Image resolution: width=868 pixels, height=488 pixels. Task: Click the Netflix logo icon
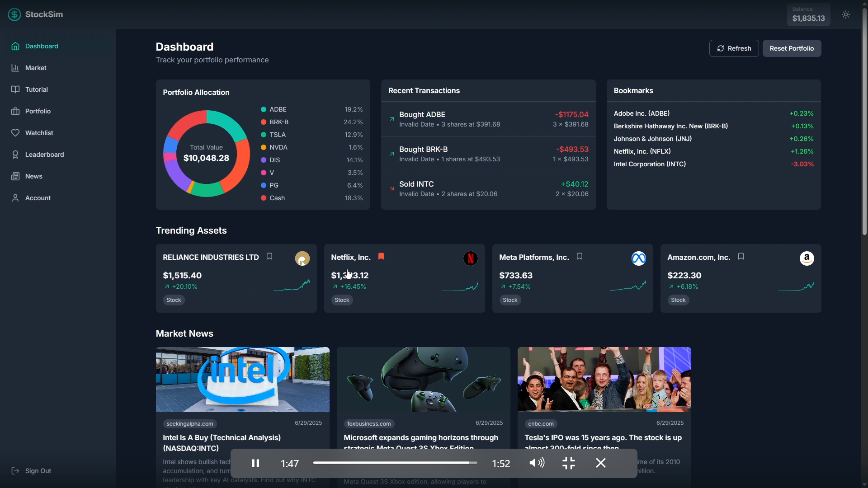click(x=471, y=258)
